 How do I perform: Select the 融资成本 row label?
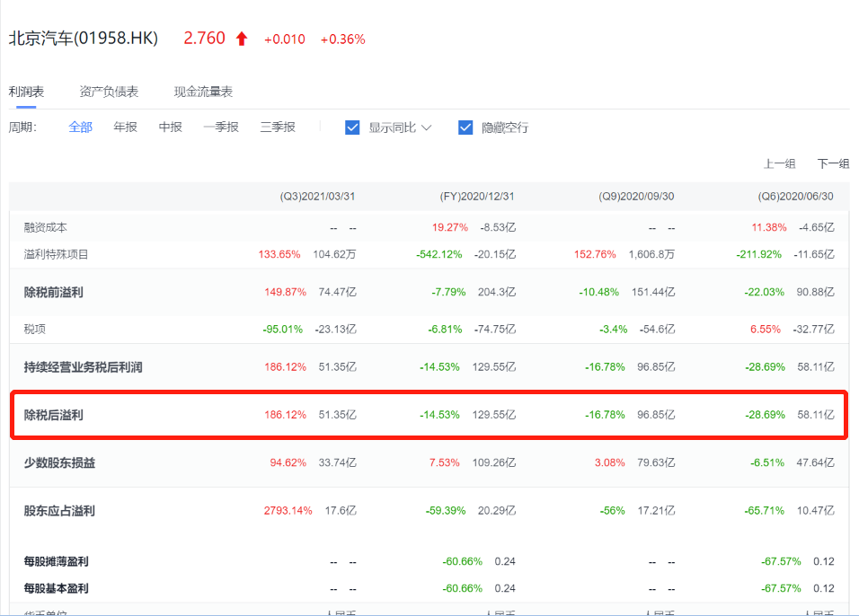coord(46,227)
